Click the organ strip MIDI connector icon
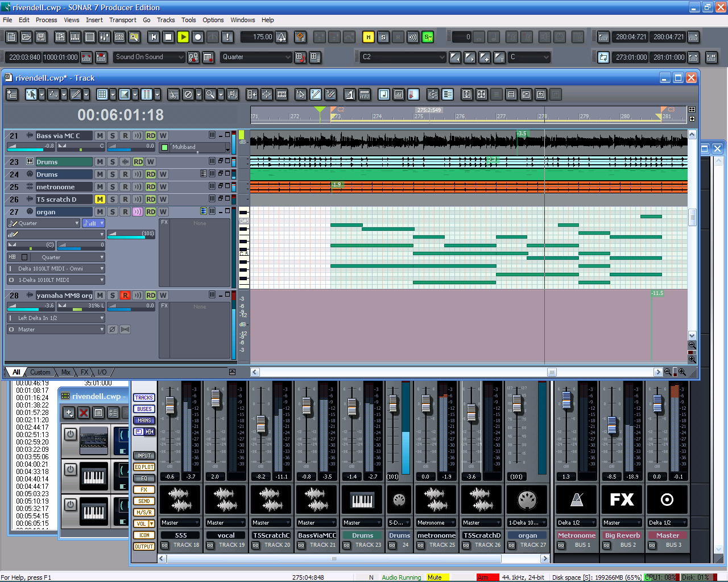 527,500
